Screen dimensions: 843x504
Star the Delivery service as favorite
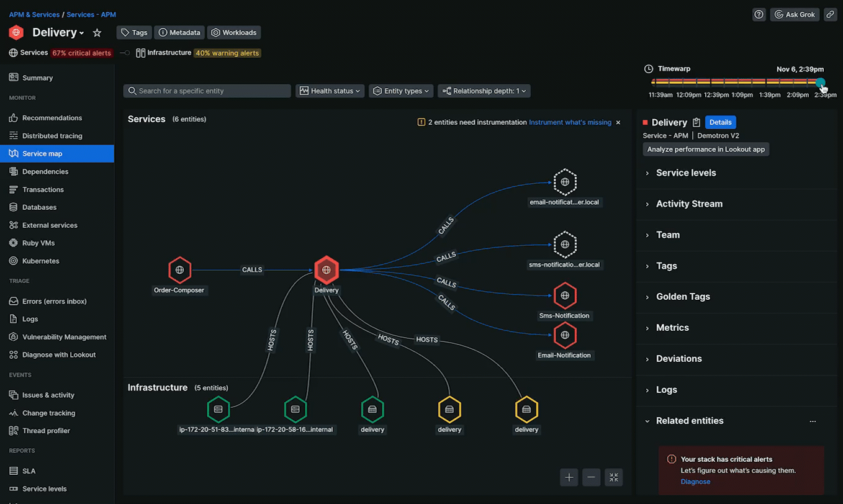[x=97, y=32]
